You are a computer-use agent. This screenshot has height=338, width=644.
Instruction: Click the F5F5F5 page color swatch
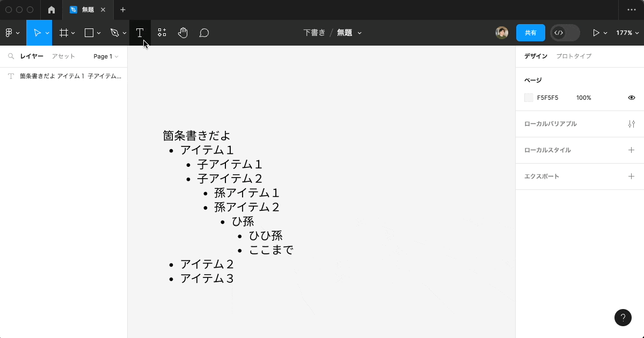(x=528, y=98)
